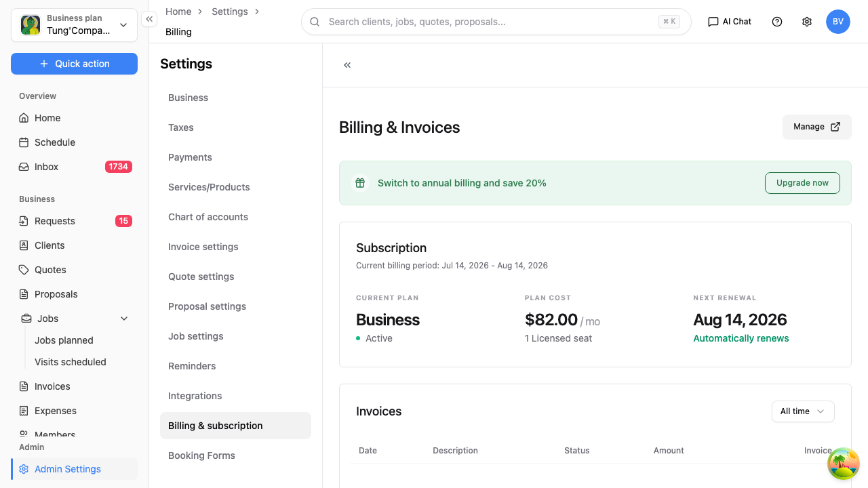Open Admin Settings
The width and height of the screenshot is (868, 488).
point(74,469)
